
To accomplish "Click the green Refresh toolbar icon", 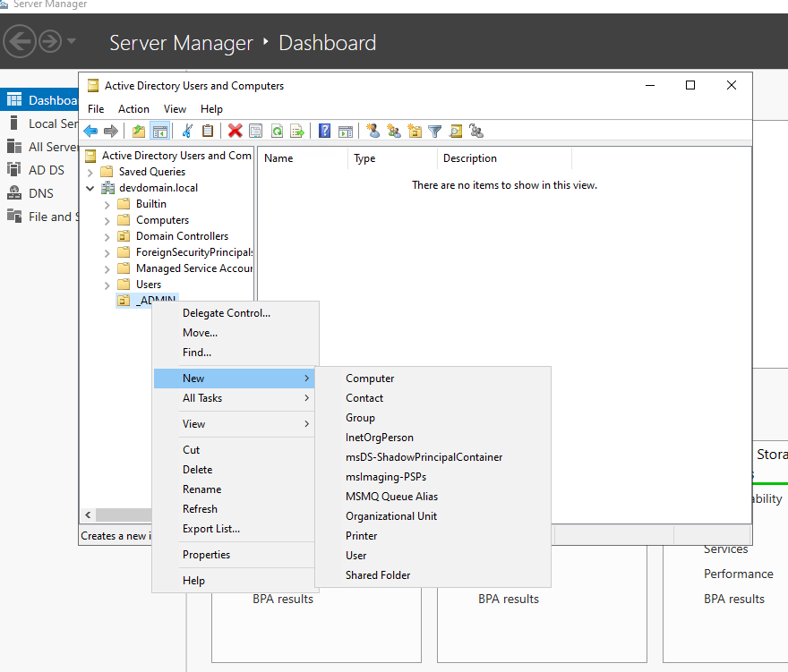I will (277, 131).
